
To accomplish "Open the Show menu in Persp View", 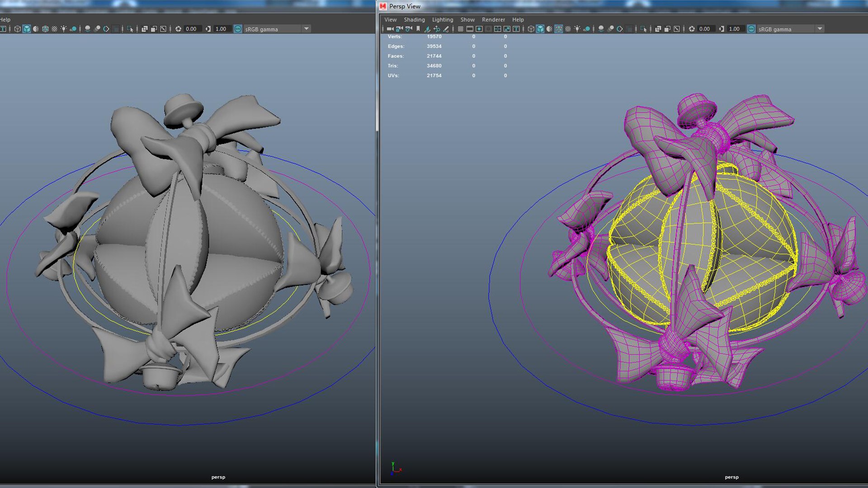I will point(468,20).
